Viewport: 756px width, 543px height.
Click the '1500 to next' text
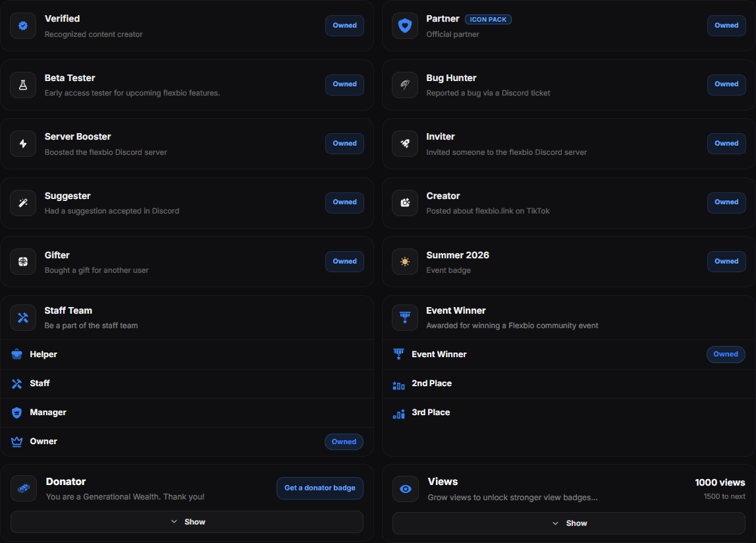click(724, 496)
